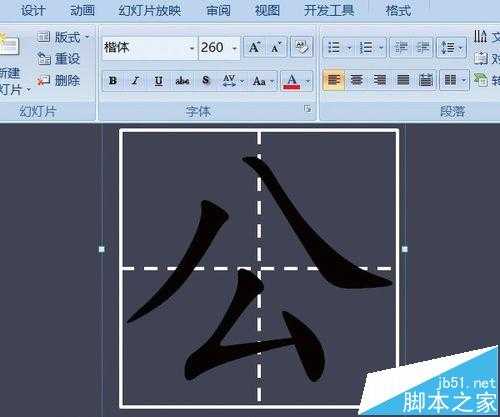The height and width of the screenshot is (417, 500).
Task: Expand the 版式 layout dropdown arrow
Action: point(87,37)
